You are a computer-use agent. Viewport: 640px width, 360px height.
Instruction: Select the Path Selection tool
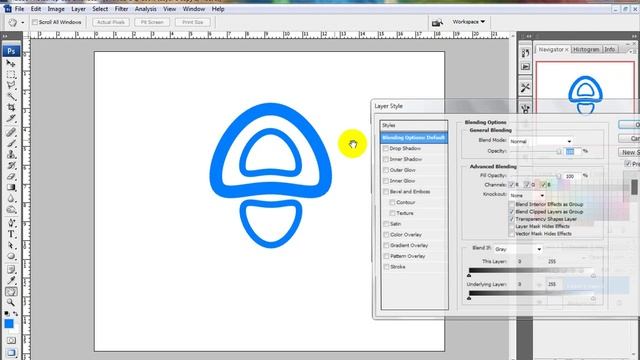coord(11,245)
